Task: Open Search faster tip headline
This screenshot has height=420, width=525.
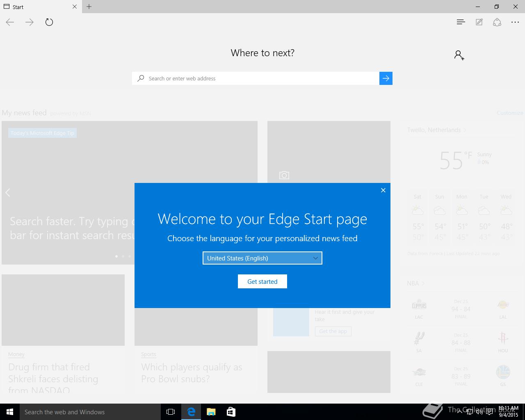Action: (x=72, y=228)
